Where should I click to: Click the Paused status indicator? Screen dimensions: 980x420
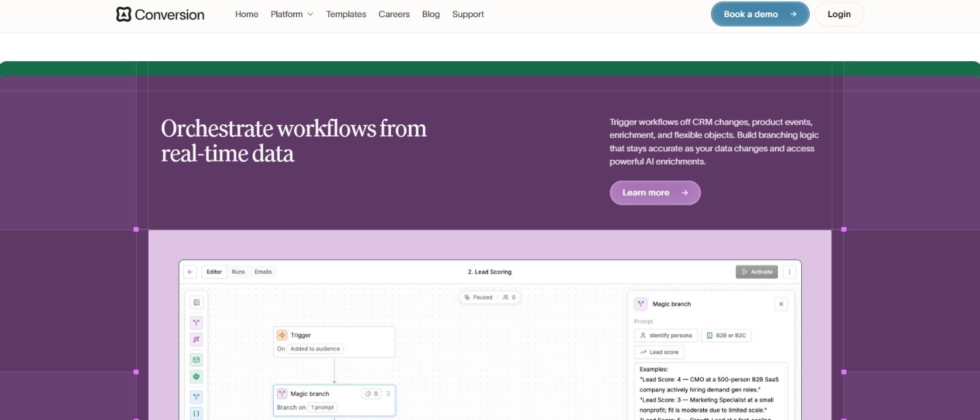click(478, 298)
